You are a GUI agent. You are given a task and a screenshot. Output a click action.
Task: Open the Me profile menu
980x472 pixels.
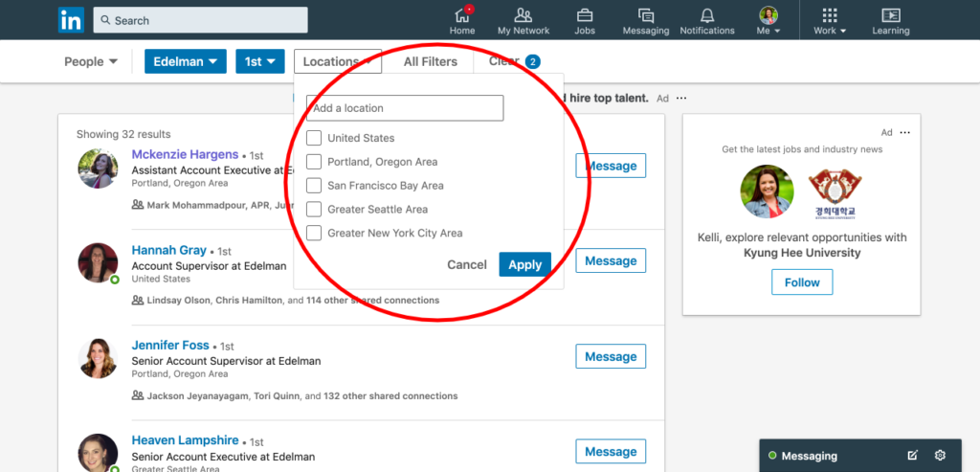point(768,20)
